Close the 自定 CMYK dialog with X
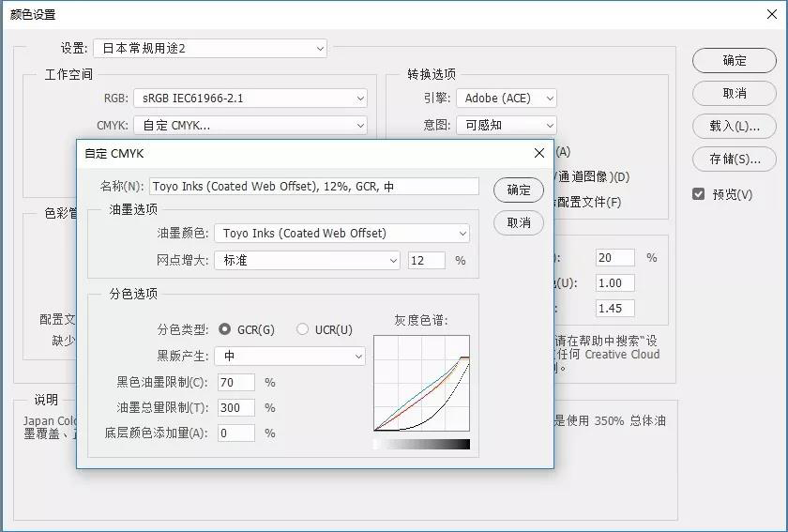 tap(538, 153)
